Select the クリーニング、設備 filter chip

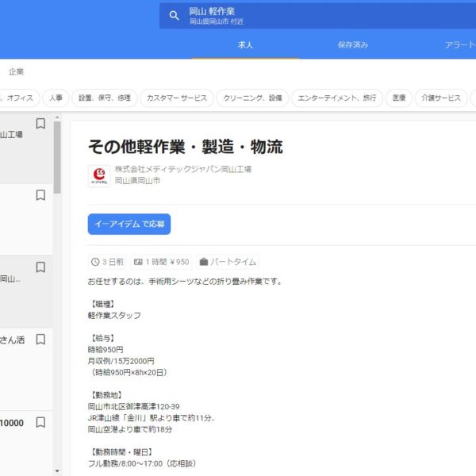[x=251, y=98]
